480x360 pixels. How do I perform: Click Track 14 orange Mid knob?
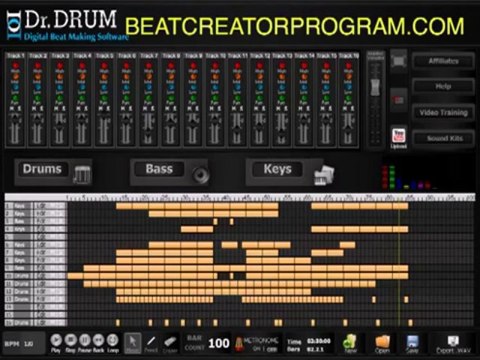point(304,77)
